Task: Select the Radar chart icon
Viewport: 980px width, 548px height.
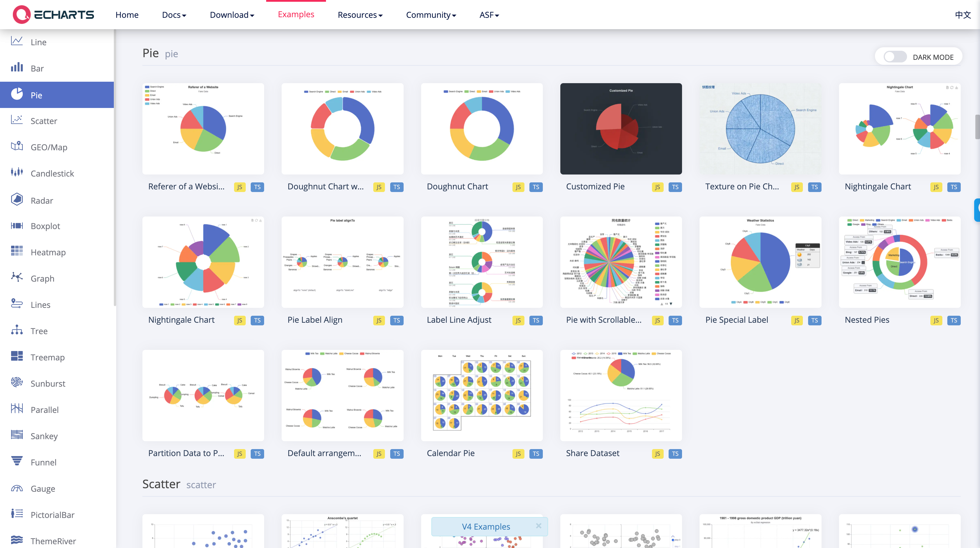Action: tap(17, 199)
